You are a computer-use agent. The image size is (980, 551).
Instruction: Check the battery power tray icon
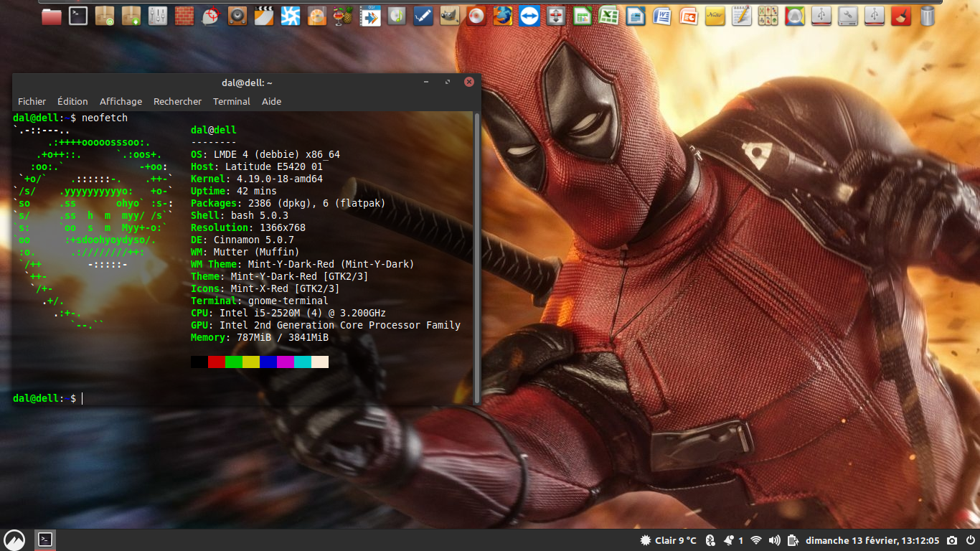tap(793, 540)
